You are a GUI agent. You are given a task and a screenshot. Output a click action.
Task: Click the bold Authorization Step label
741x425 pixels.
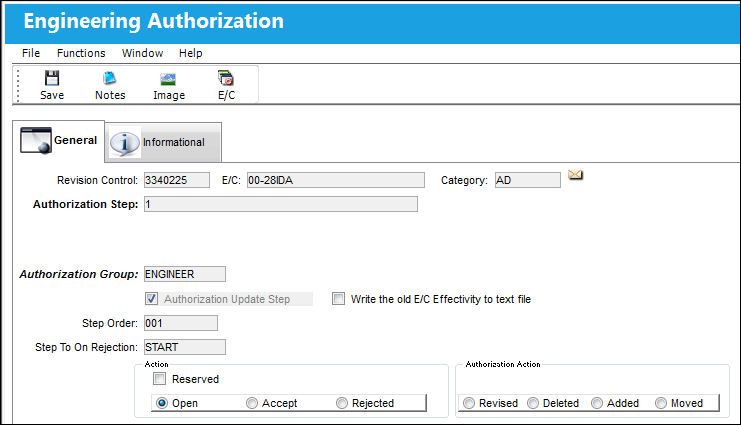point(86,204)
